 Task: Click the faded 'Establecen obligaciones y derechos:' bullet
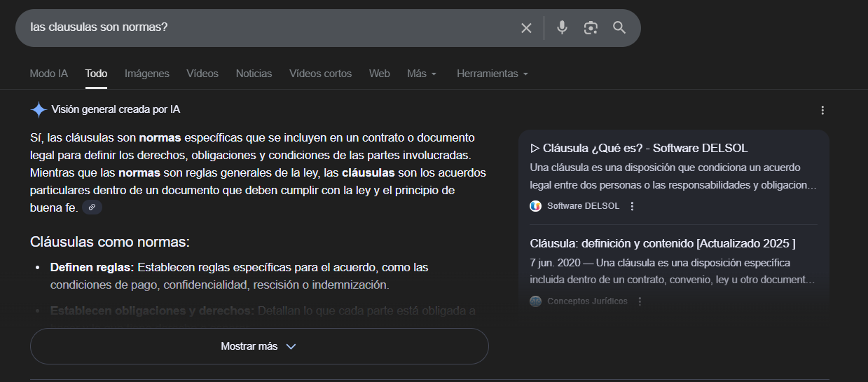coord(152,311)
